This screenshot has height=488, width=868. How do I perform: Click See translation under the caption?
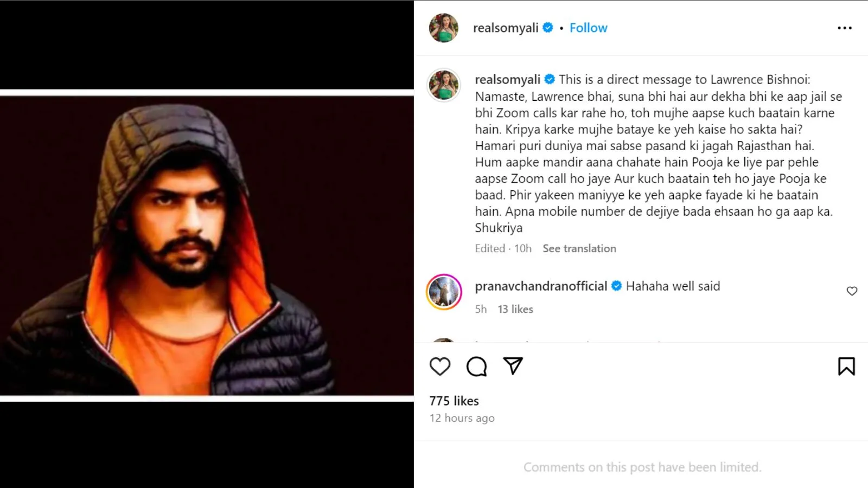579,248
